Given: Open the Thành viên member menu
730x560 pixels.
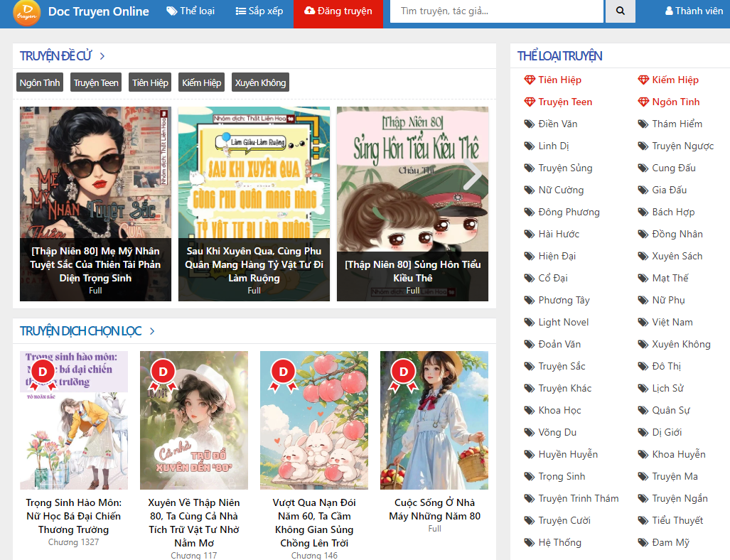Looking at the screenshot, I should pyautogui.click(x=694, y=11).
